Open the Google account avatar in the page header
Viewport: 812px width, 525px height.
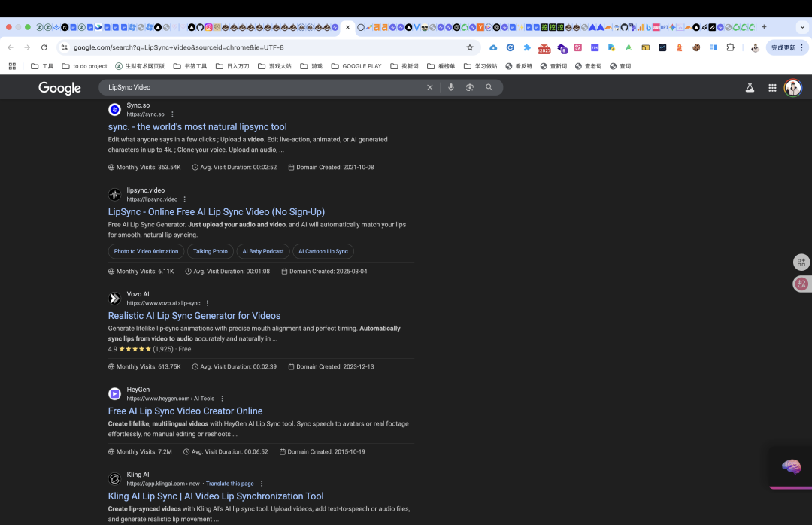click(x=793, y=88)
